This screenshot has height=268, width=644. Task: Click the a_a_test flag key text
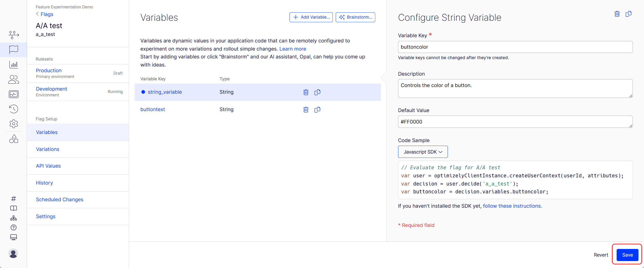(x=45, y=34)
